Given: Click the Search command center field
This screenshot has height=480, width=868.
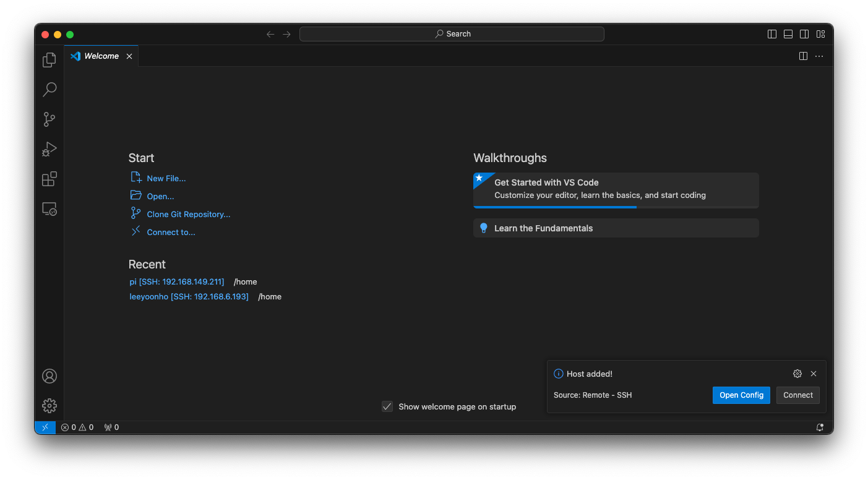Looking at the screenshot, I should 452,34.
